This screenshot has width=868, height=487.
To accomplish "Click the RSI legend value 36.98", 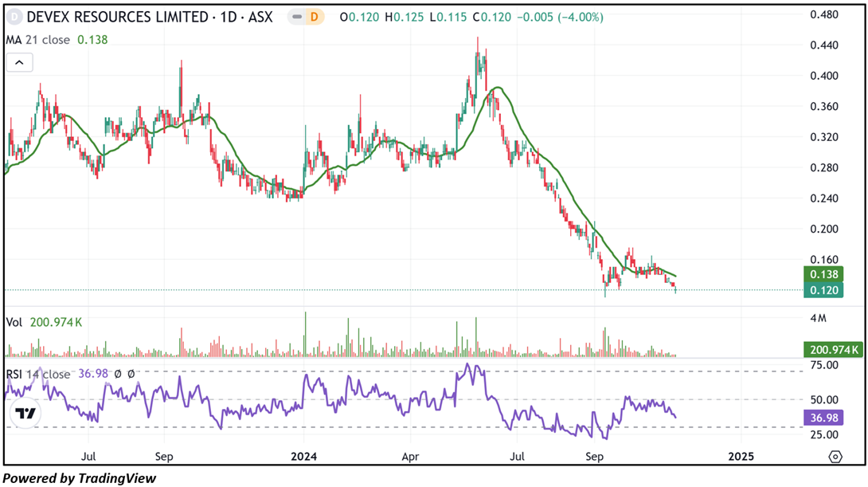I will click(93, 374).
